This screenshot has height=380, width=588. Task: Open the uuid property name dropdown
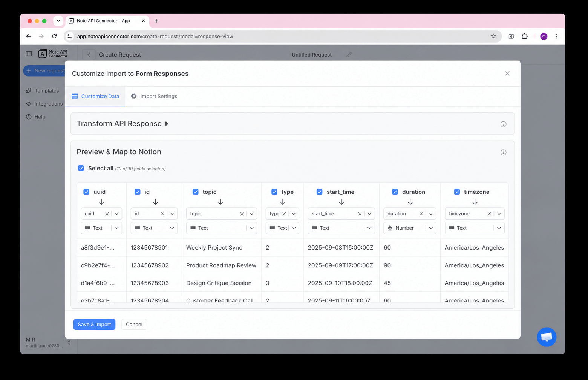pyautogui.click(x=117, y=214)
